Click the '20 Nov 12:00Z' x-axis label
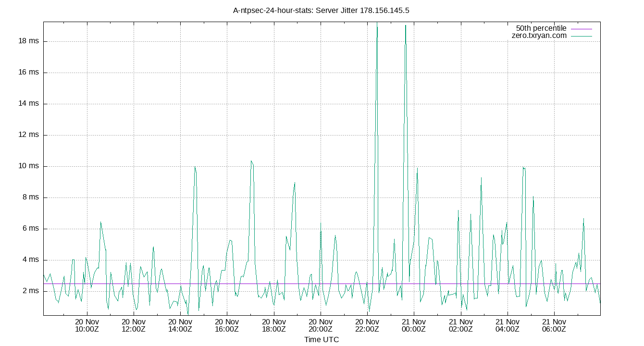644x346 pixels. pyautogui.click(x=134, y=325)
